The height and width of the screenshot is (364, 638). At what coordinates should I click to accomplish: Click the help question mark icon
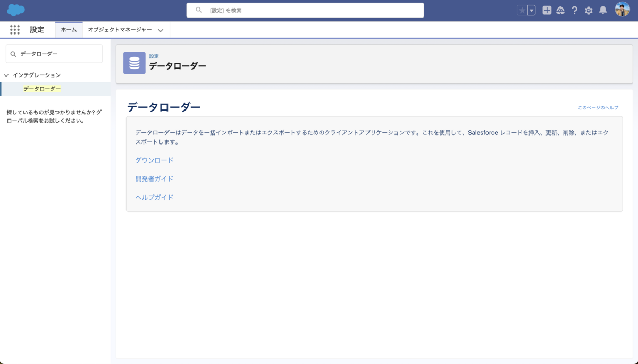574,10
